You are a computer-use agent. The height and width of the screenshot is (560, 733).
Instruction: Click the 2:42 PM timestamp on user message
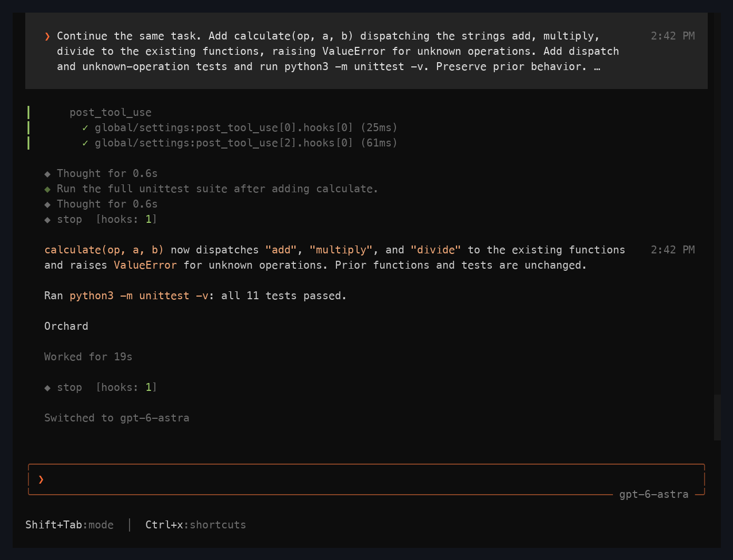point(673,36)
